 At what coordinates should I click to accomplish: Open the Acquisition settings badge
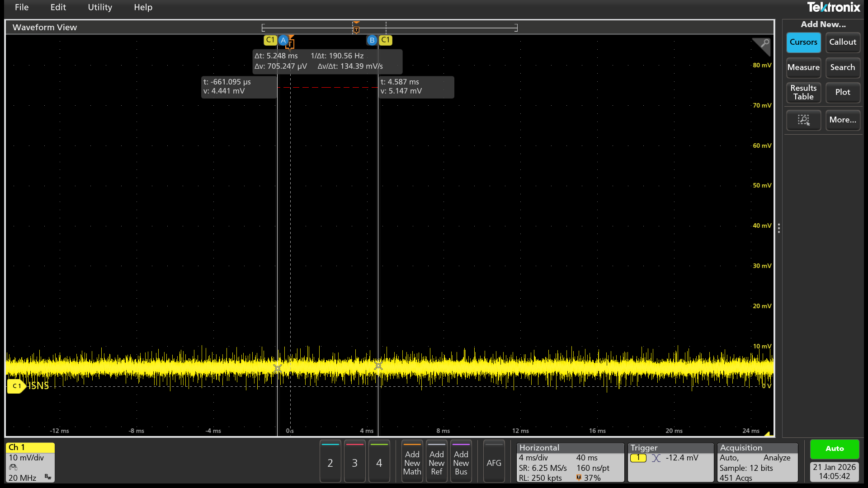(x=757, y=462)
